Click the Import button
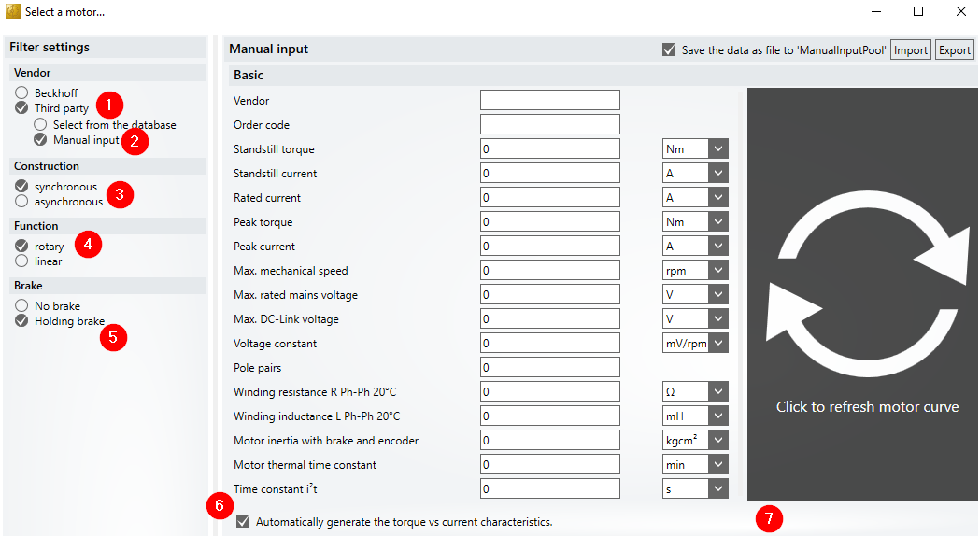This screenshot has width=980, height=536. coord(911,50)
